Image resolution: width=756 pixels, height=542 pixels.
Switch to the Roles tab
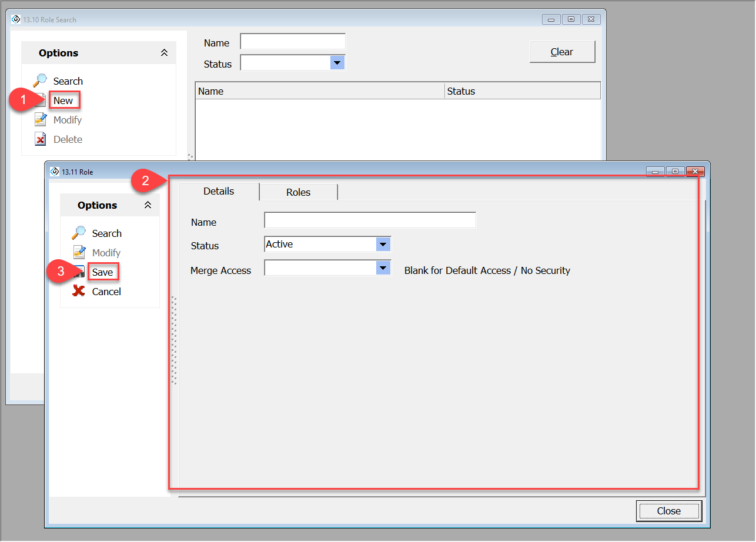coord(298,192)
